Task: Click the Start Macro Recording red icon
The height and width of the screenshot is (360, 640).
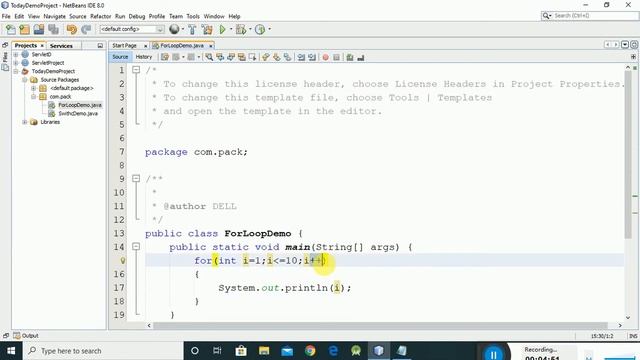Action: click(x=325, y=58)
